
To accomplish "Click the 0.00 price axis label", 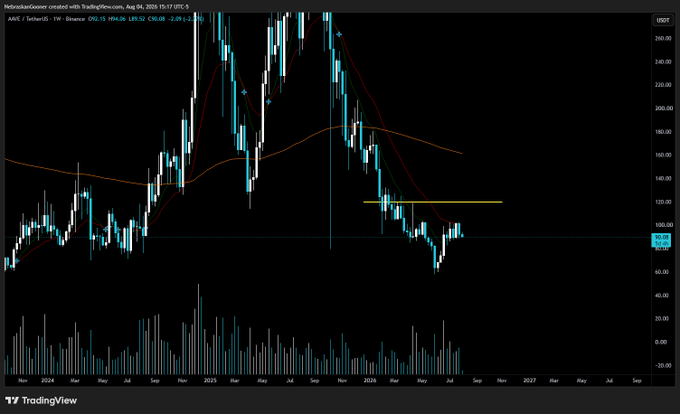I will click(661, 342).
